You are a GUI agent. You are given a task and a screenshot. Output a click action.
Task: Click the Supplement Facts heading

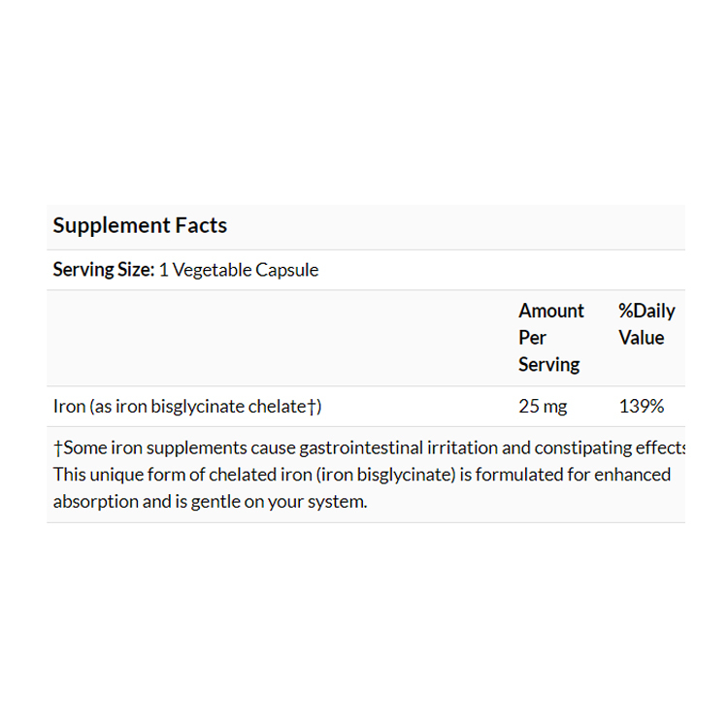pyautogui.click(x=140, y=226)
